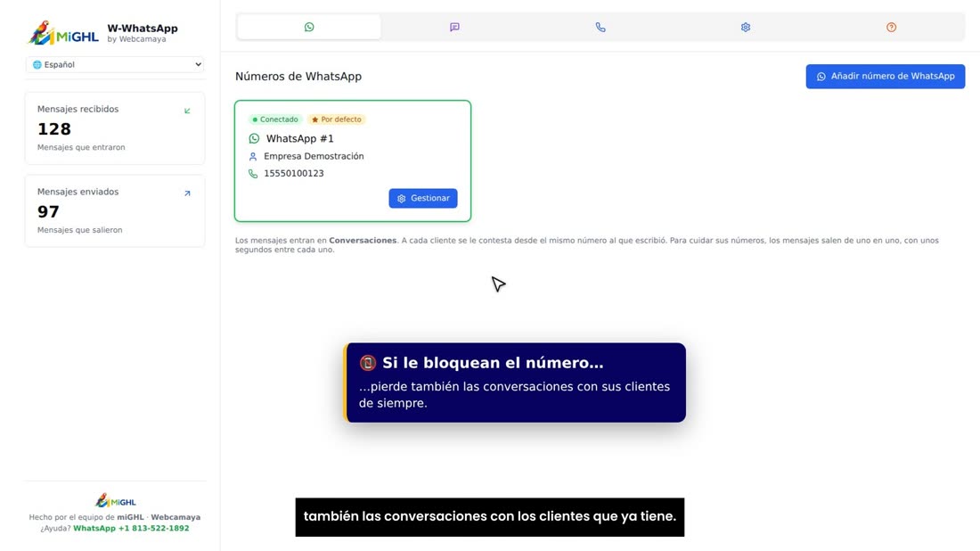This screenshot has height=551, width=980.
Task: Click the Conversaciones bold word in note
Action: click(363, 240)
